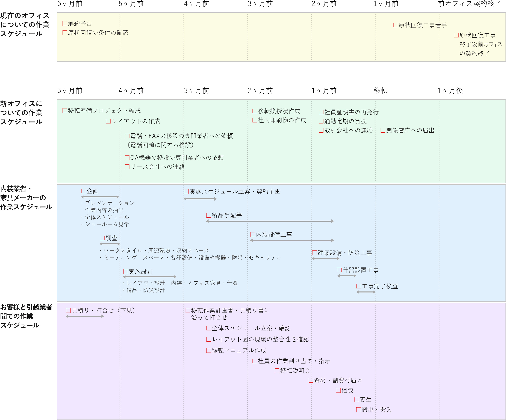Click the arrow under 什器設置工事
Viewport: 506px width, 420px height.
tap(347, 276)
